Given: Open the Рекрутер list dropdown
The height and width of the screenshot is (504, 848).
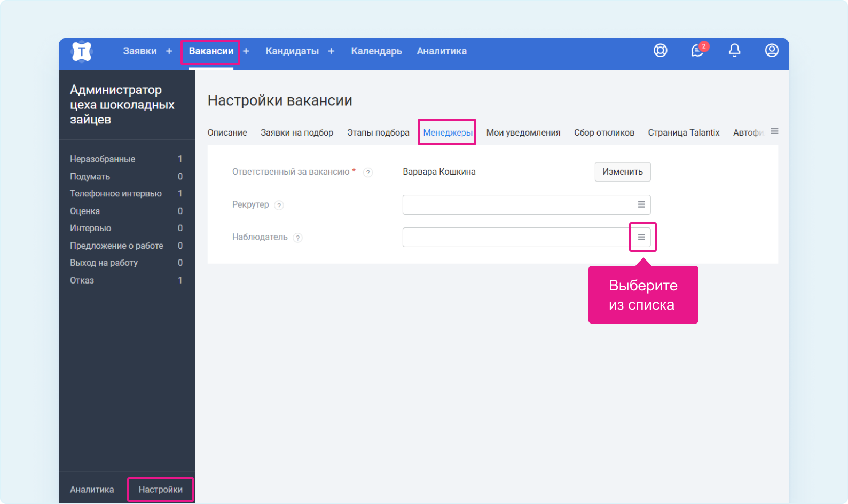Looking at the screenshot, I should click(x=641, y=204).
